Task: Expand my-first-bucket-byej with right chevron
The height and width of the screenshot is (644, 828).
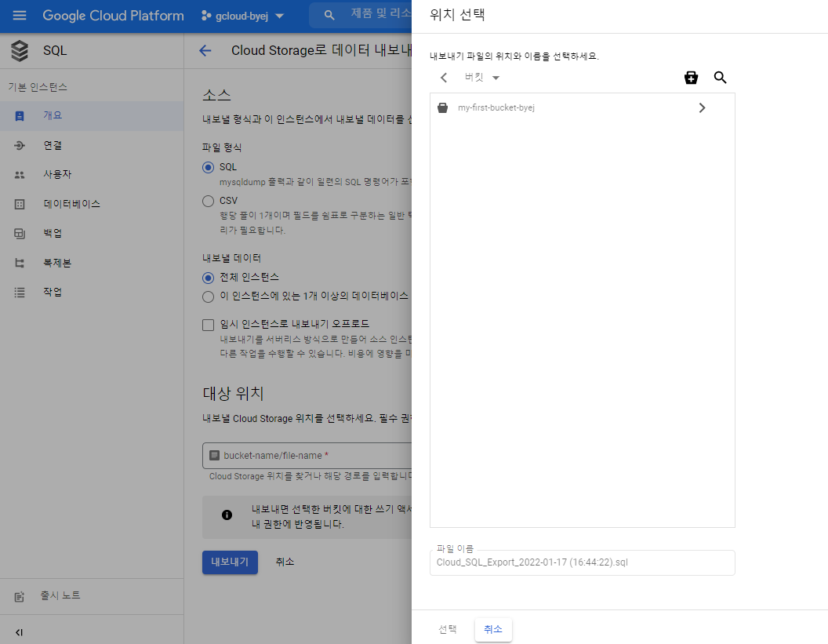Action: coord(702,107)
